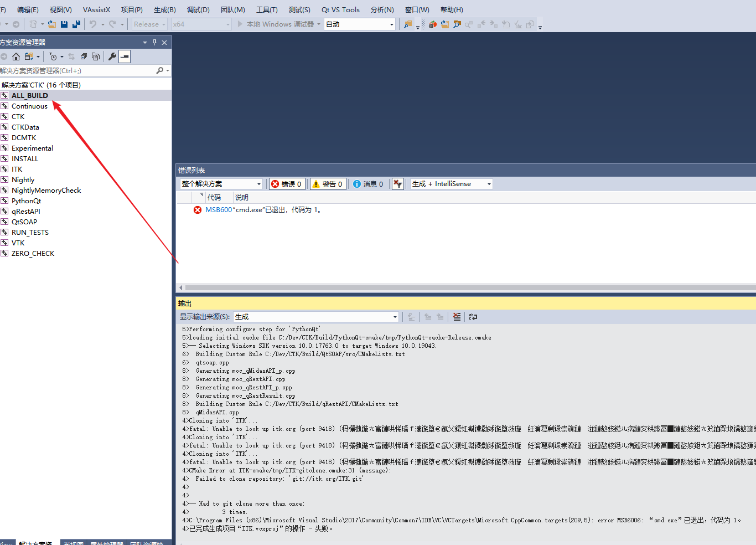Open the 调试(D) menu

[x=198, y=9]
